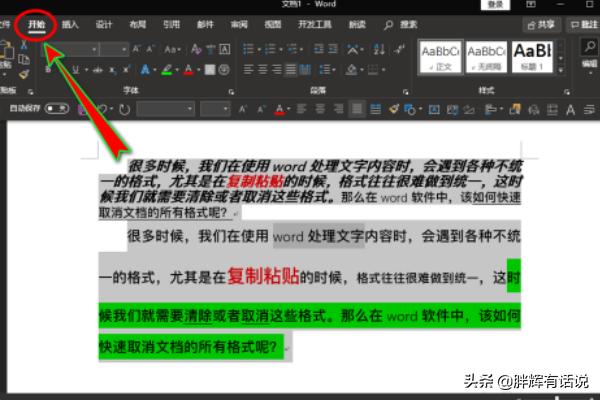Click the Clear All Formatting icon

[196, 49]
